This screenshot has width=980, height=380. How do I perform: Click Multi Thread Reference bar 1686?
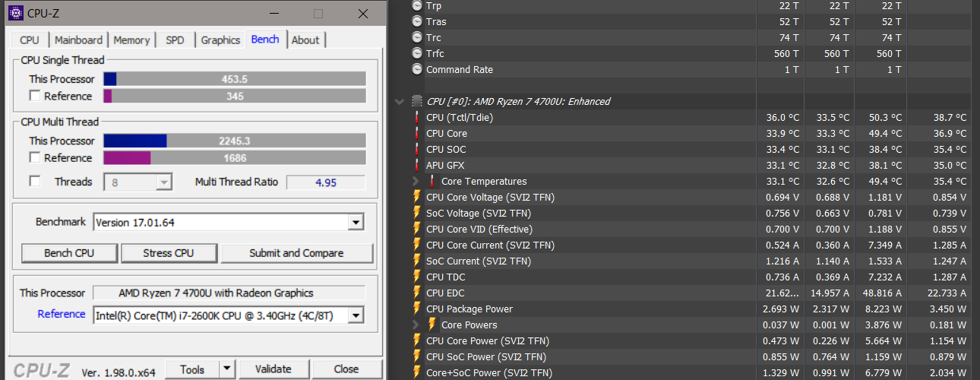(x=235, y=158)
